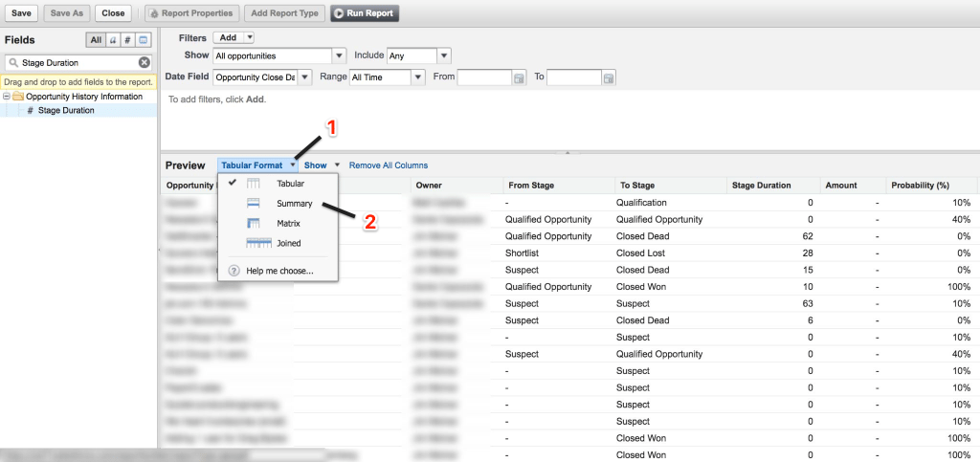Click the From date input
This screenshot has width=980, height=462.
click(x=485, y=78)
